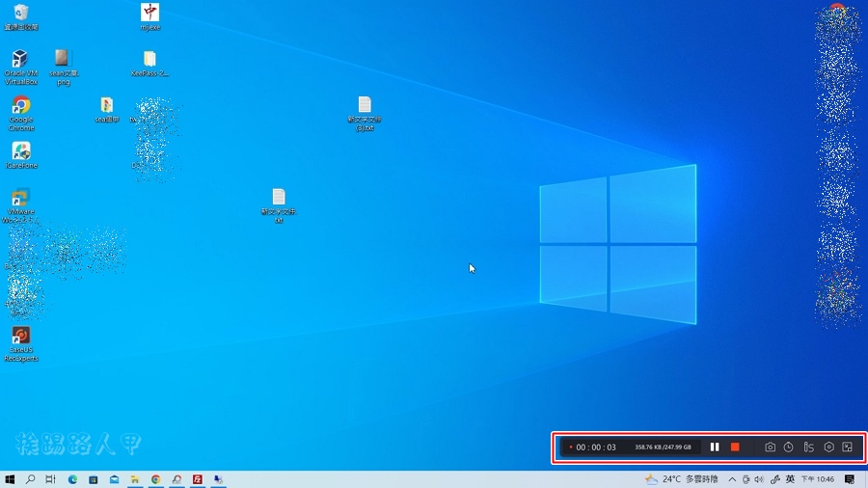Open weather widget showing 24°C

click(x=681, y=479)
